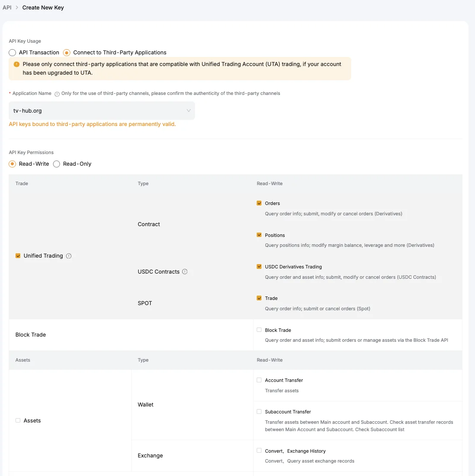This screenshot has height=476, width=475.
Task: Click the Assets column header
Action: click(x=23, y=360)
